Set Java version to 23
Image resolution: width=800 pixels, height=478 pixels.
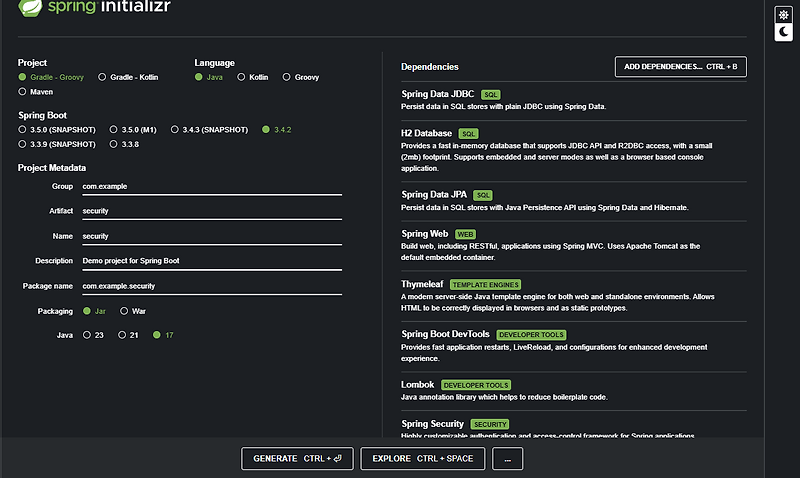pos(93,335)
